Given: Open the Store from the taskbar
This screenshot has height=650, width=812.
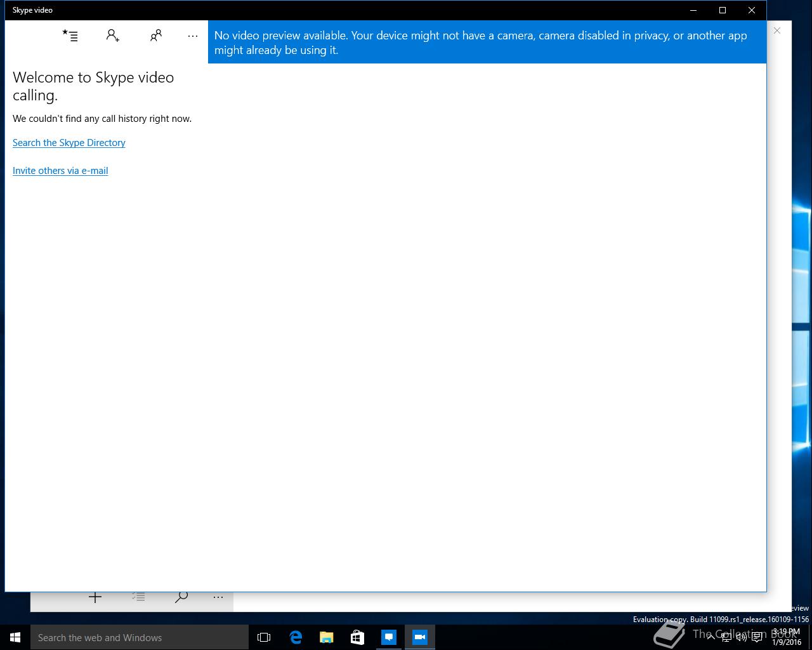Looking at the screenshot, I should (x=357, y=637).
